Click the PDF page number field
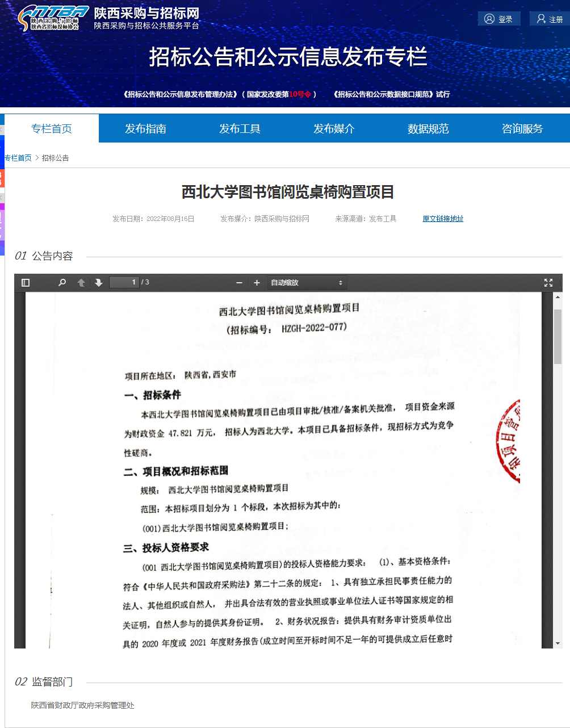 pos(124,282)
